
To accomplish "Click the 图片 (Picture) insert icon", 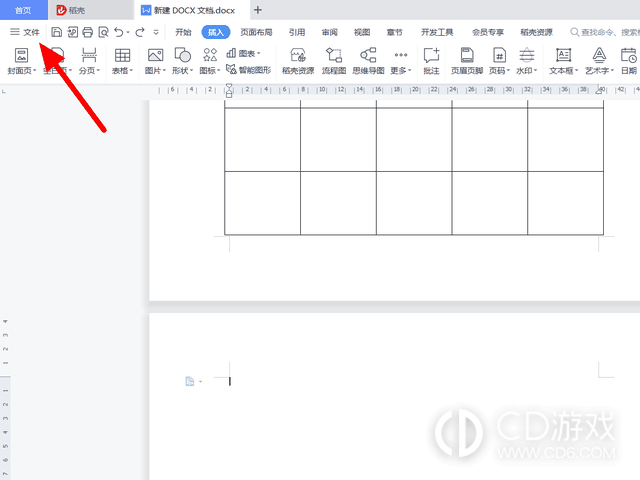I will (154, 56).
